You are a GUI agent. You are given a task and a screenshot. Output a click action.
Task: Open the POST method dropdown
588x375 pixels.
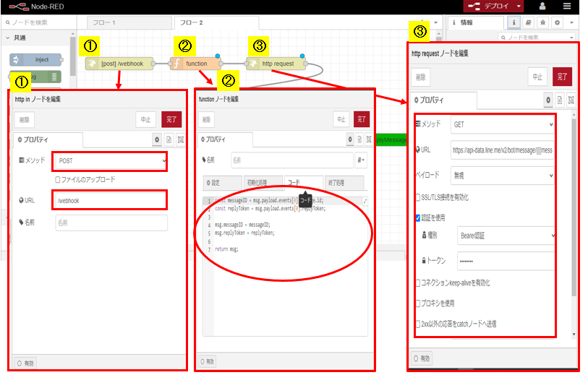pyautogui.click(x=109, y=161)
